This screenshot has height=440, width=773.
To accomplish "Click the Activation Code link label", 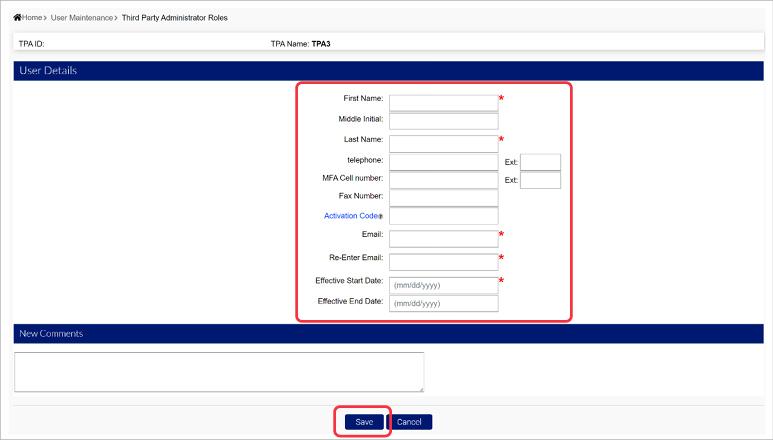I will coord(350,216).
